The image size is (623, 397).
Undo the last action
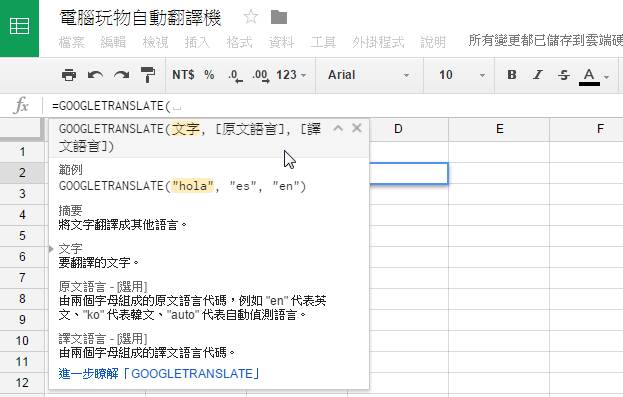pos(95,75)
